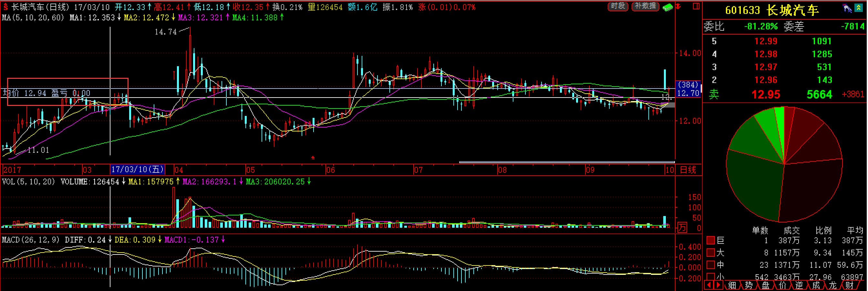This screenshot has width=868, height=291.
Task: Click the sell-1 volume 5664
Action: pyautogui.click(x=820, y=94)
